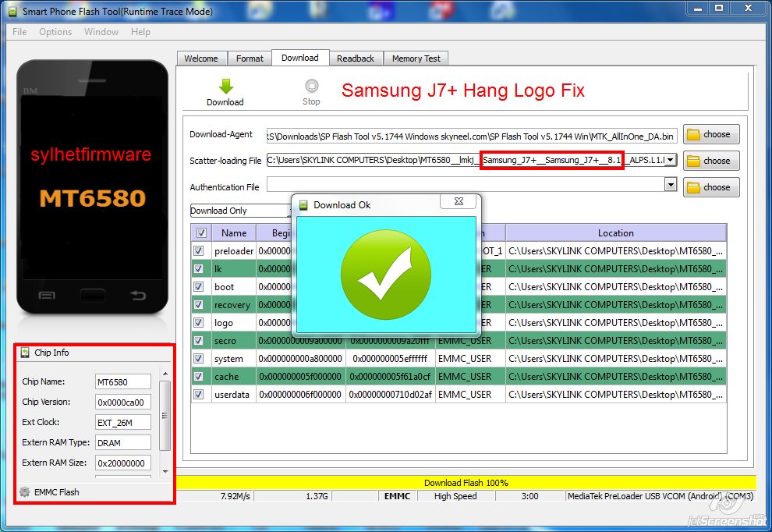Click the userdata begin address 0x000000006f000000
The image size is (772, 532).
(x=300, y=395)
